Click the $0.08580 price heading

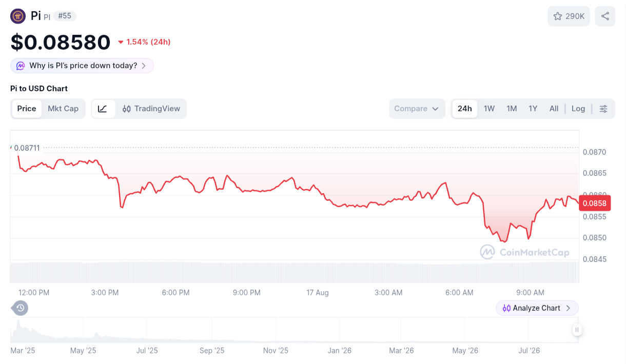[61, 42]
